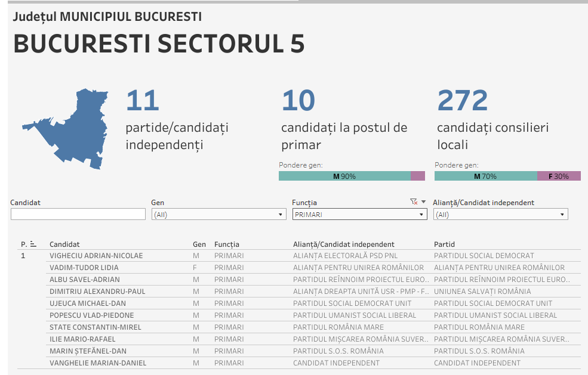588x375 pixels.
Task: Click the teal M 90% gender bar
Action: [344, 176]
